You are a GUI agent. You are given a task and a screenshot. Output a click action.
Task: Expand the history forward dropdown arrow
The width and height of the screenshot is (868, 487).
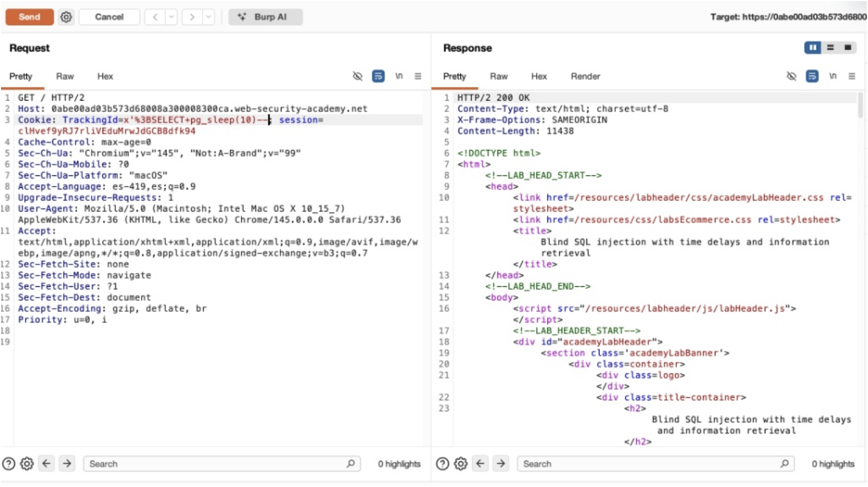(208, 17)
